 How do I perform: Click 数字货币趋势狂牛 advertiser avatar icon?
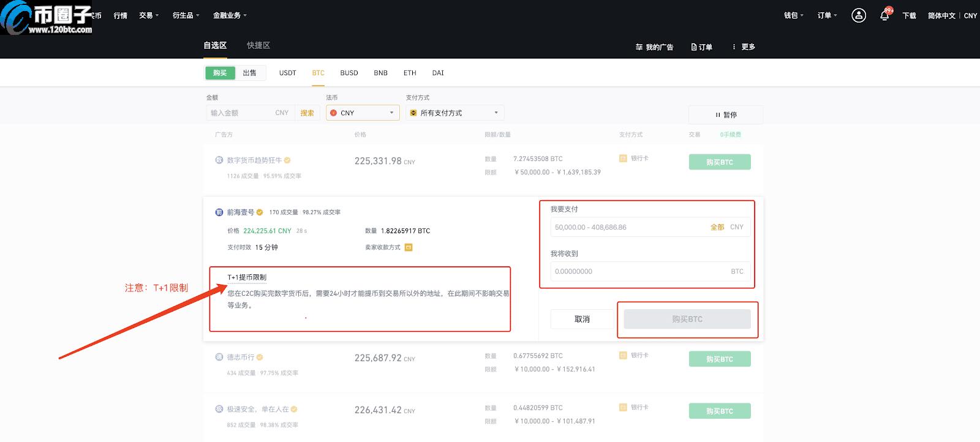pyautogui.click(x=219, y=160)
